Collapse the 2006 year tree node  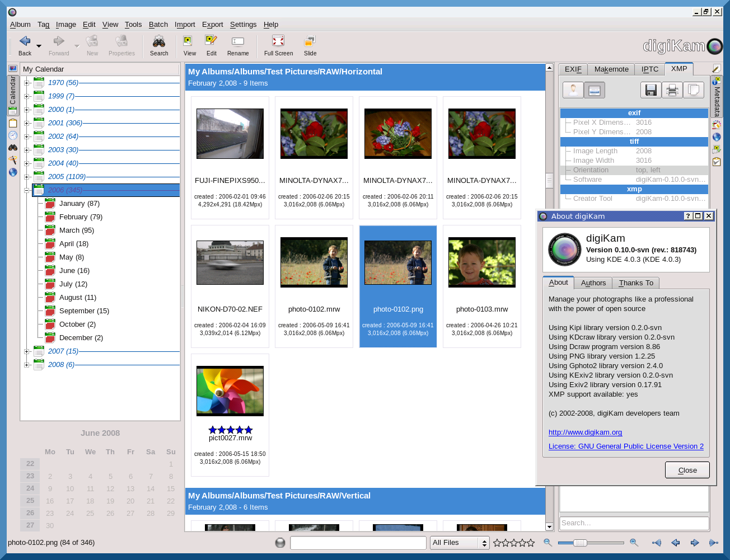coord(26,190)
